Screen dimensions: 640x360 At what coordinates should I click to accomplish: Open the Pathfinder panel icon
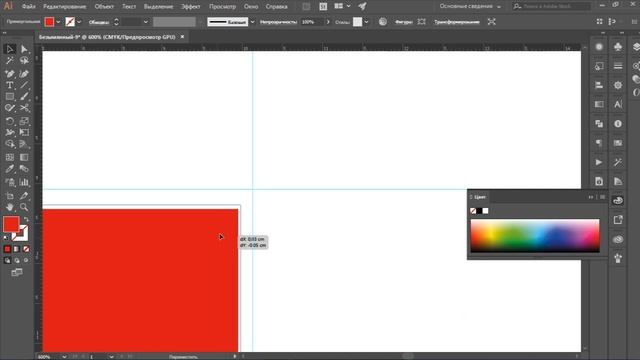click(599, 124)
